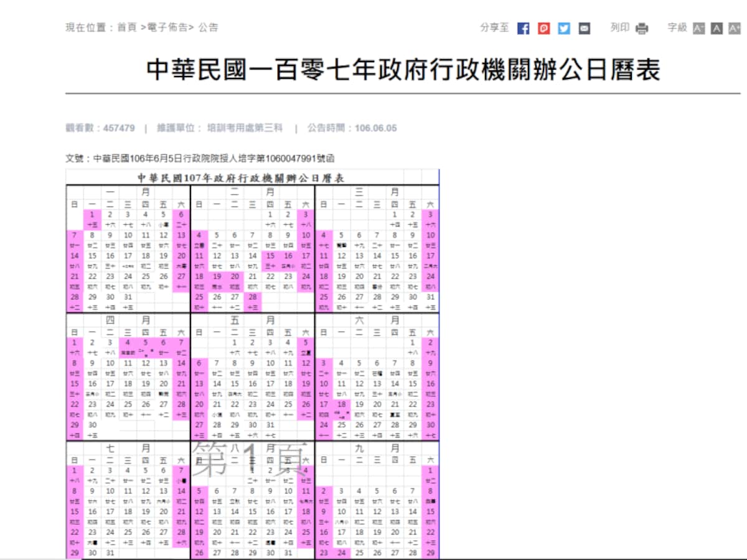Share the page via email icon

(584, 29)
